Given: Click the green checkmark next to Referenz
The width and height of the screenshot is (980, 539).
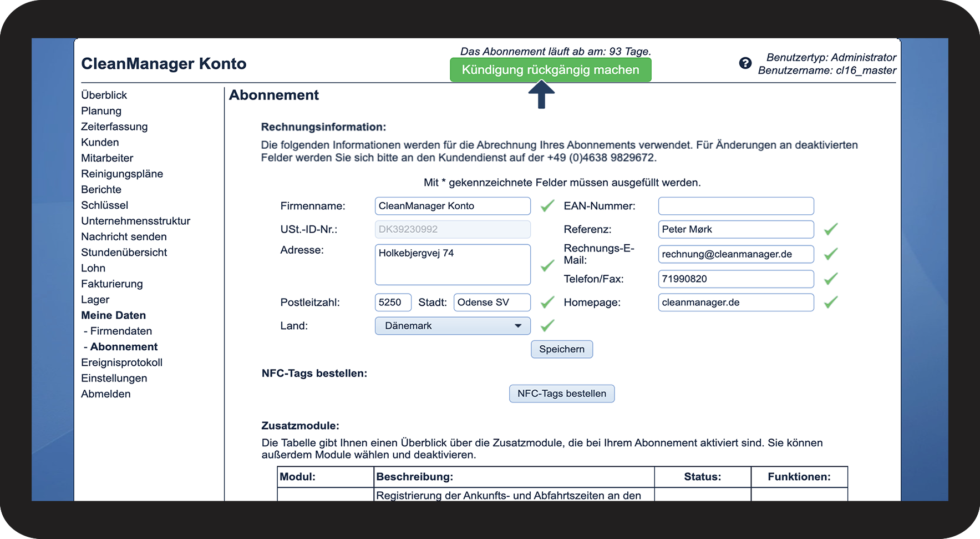Looking at the screenshot, I should pos(830,229).
